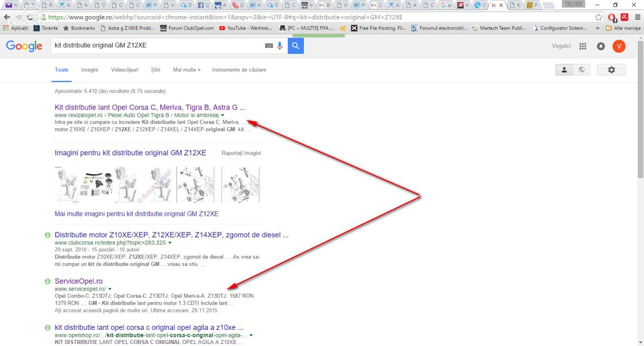Open the last timing diagram thumbnail
Viewport: 644px width, 346px height.
coord(240,185)
